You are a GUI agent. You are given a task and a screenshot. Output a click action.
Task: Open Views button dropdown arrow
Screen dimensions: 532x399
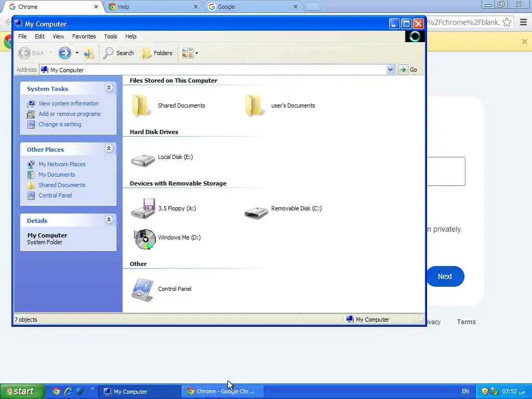click(197, 53)
